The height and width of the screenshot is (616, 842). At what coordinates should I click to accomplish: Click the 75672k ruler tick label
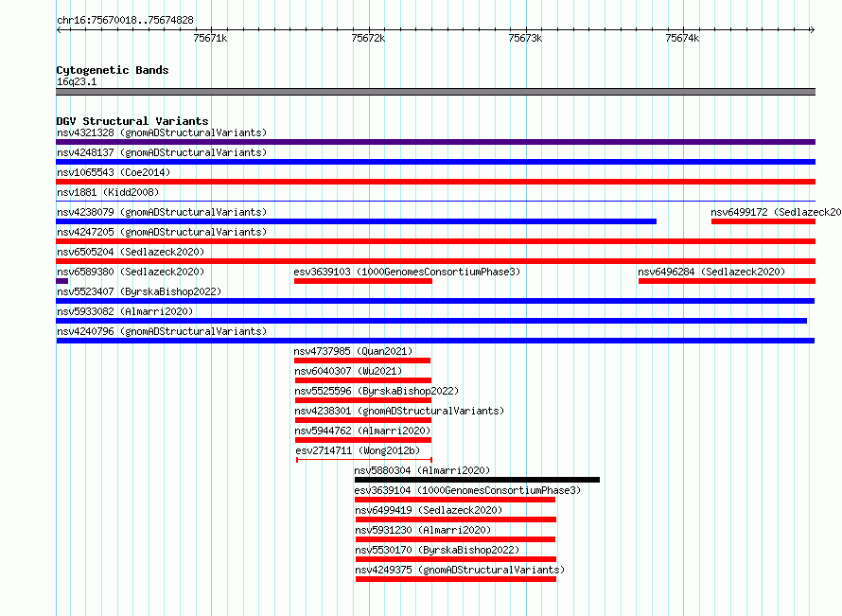(x=368, y=38)
